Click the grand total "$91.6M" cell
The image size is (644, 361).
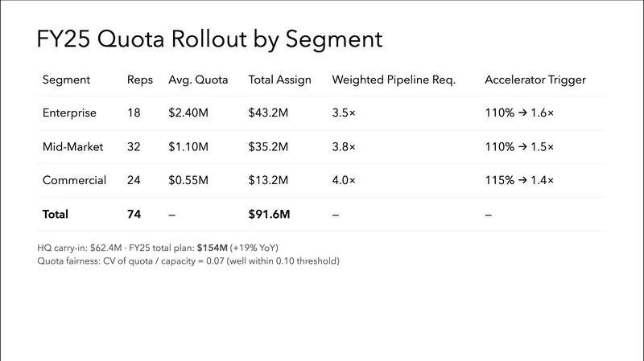click(x=270, y=215)
